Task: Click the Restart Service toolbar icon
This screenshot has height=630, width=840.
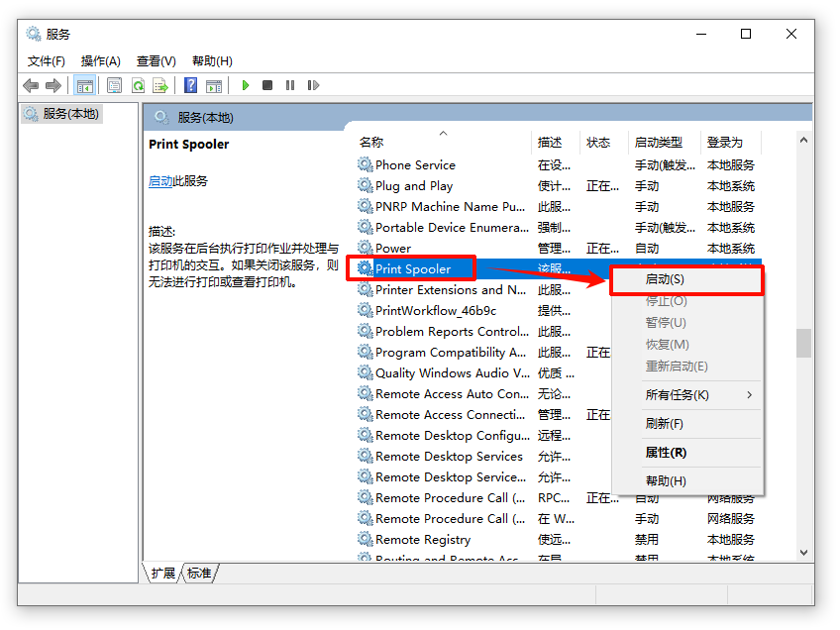Action: [x=313, y=85]
